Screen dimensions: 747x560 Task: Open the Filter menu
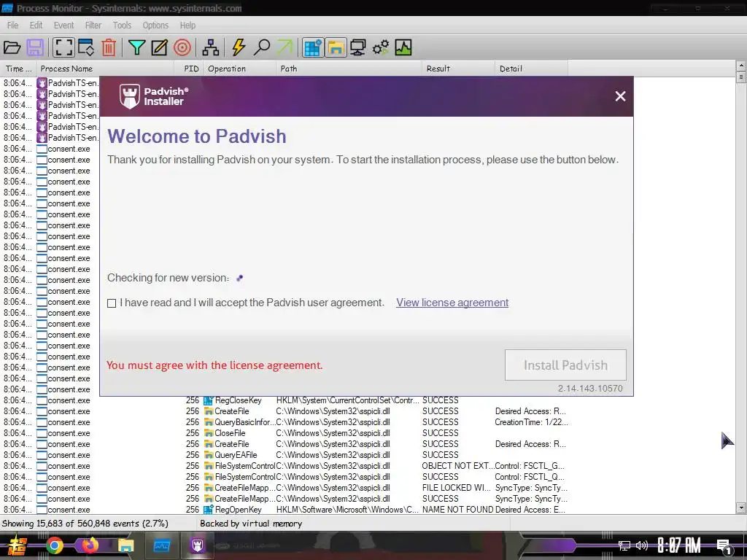pos(93,26)
